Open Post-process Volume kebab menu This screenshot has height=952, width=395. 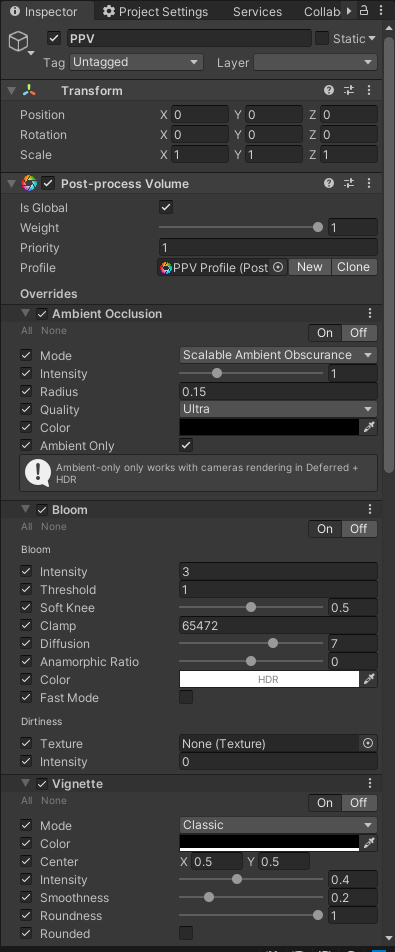(369, 183)
